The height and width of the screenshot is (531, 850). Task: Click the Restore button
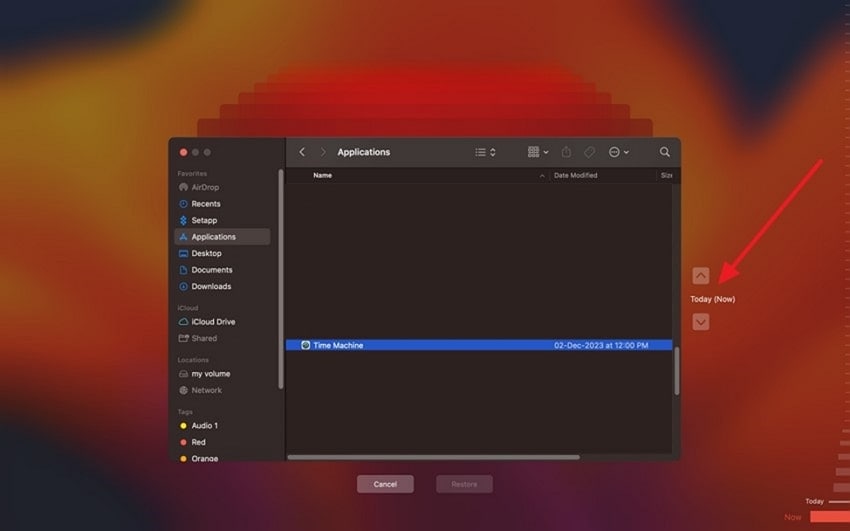tap(464, 484)
